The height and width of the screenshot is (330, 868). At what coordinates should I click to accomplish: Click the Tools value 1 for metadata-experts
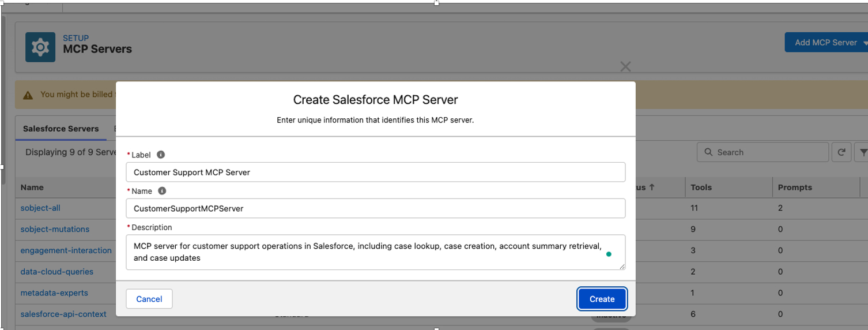pyautogui.click(x=693, y=293)
